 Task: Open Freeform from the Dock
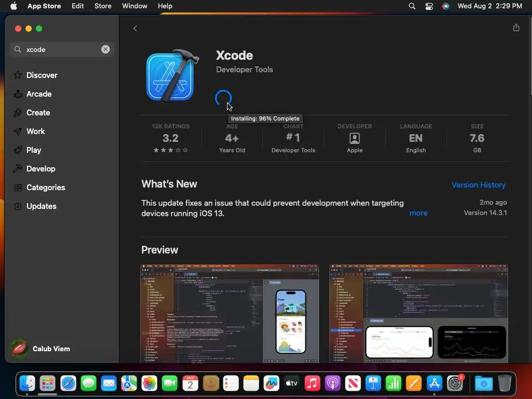pyautogui.click(x=271, y=384)
